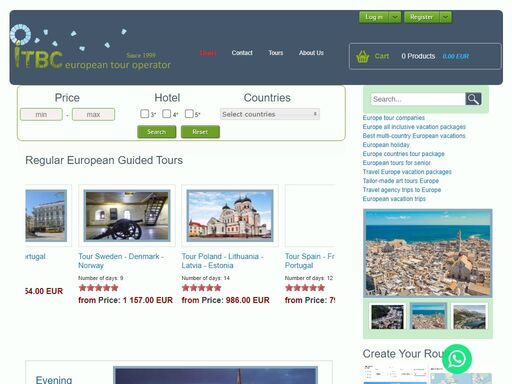The image size is (512, 384).
Task: Open the Select countries dropdown
Action: tap(270, 114)
